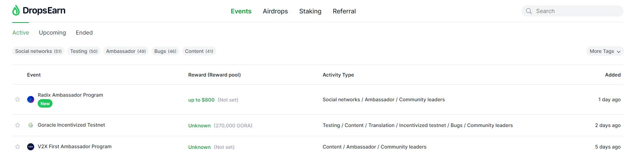This screenshot has width=644, height=157.
Task: Go to the Staking page
Action: pyautogui.click(x=310, y=11)
